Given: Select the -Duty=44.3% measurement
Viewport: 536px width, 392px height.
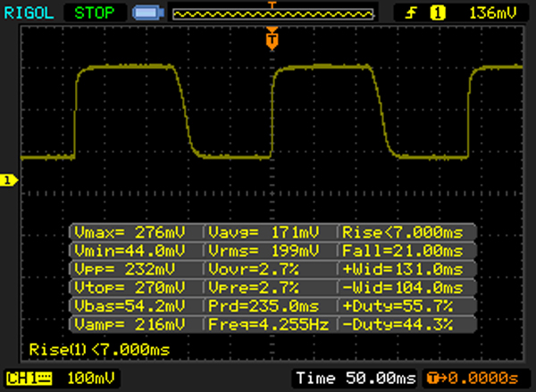Looking at the screenshot, I should 398,324.
